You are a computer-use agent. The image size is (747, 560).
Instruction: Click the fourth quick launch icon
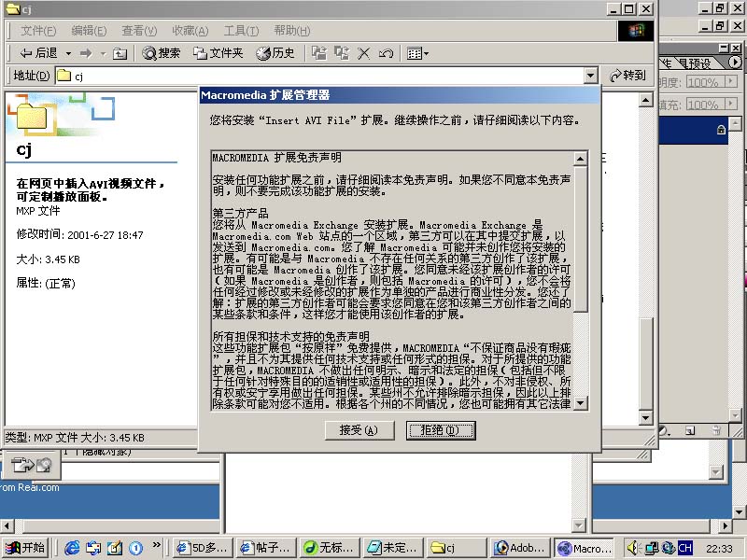coord(135,548)
